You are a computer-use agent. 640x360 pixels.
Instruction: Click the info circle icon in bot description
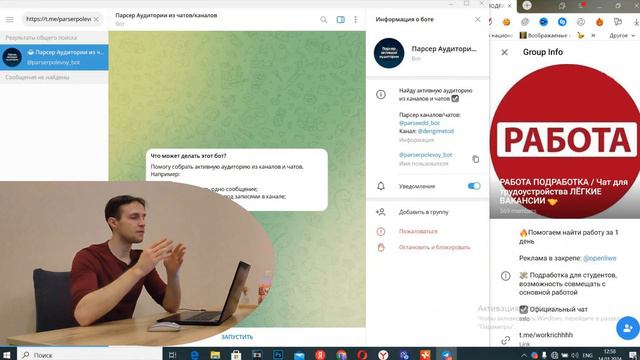click(381, 95)
